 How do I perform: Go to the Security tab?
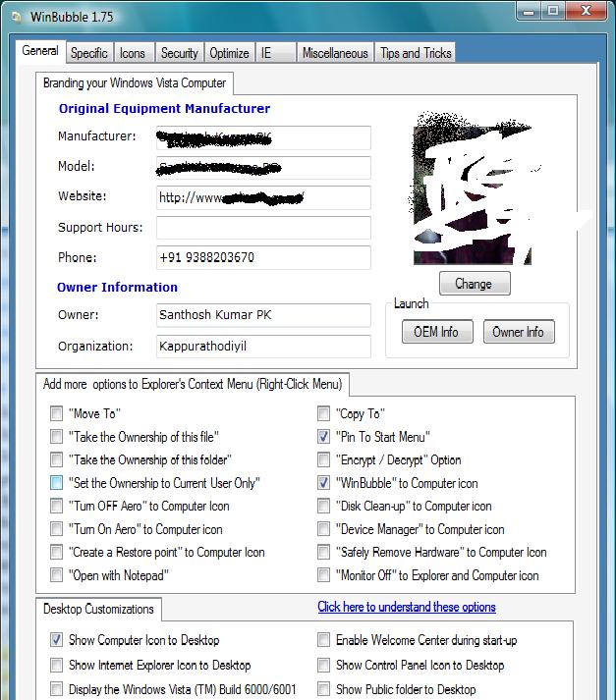click(x=180, y=53)
